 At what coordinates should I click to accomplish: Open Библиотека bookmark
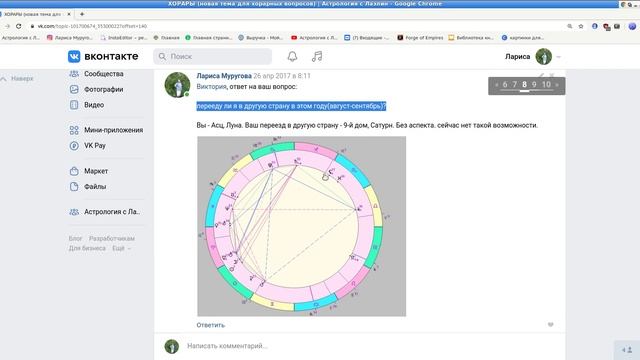point(471,38)
